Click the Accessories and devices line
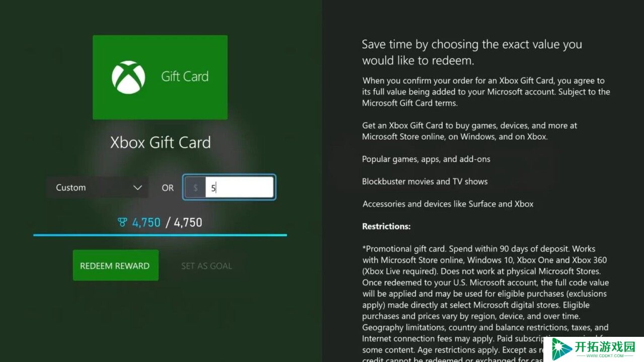The height and width of the screenshot is (362, 644). (448, 204)
